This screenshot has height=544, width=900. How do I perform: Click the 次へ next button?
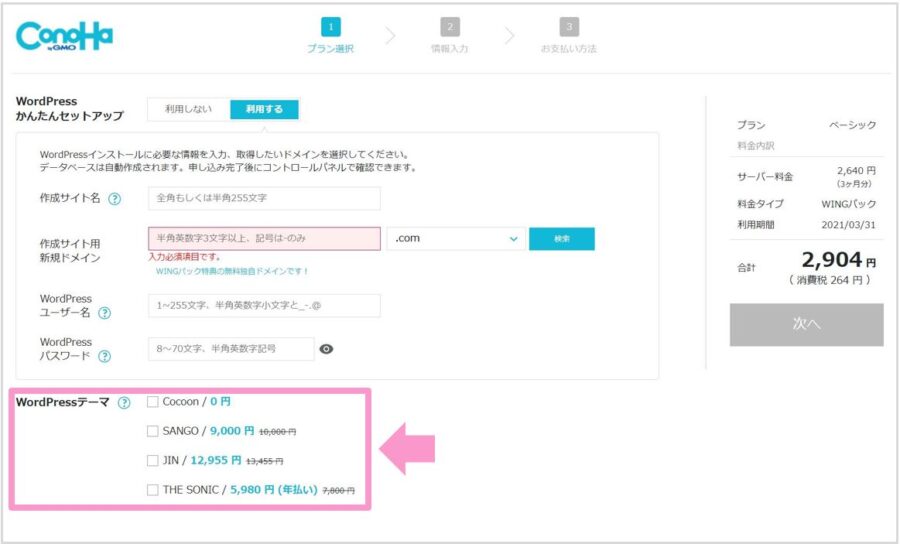coord(806,325)
